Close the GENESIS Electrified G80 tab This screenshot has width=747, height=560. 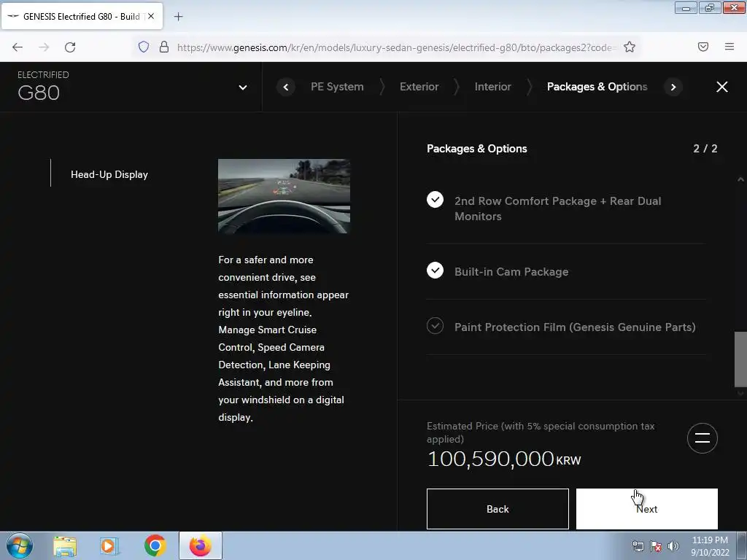point(151,16)
